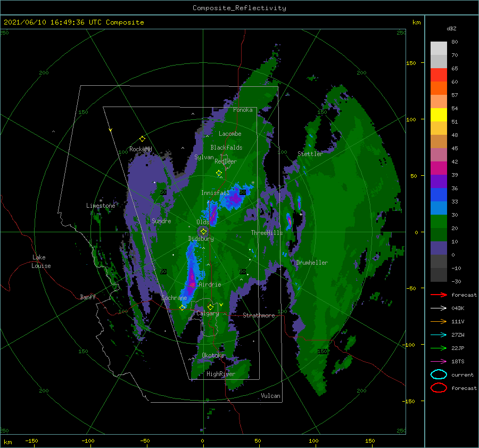Select the bright yellow 51 dBZ legend swatch
Viewport: 479px width, 448px height.
(x=439, y=115)
